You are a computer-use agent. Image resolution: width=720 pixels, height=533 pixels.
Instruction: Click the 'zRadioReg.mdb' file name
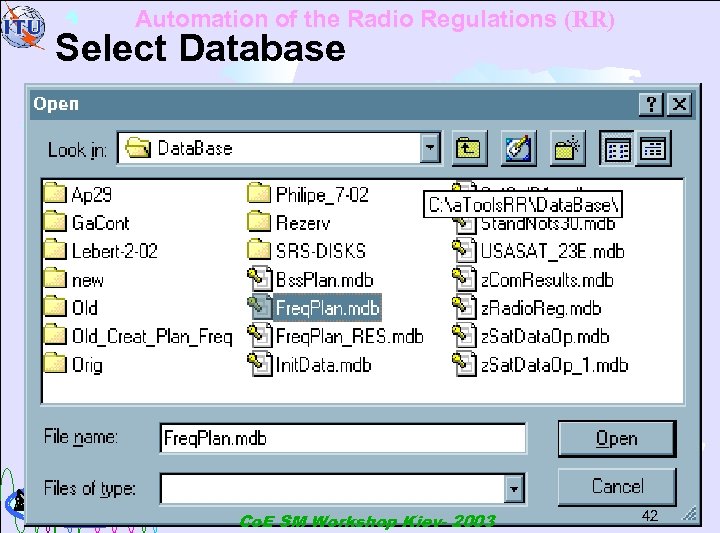pos(541,309)
